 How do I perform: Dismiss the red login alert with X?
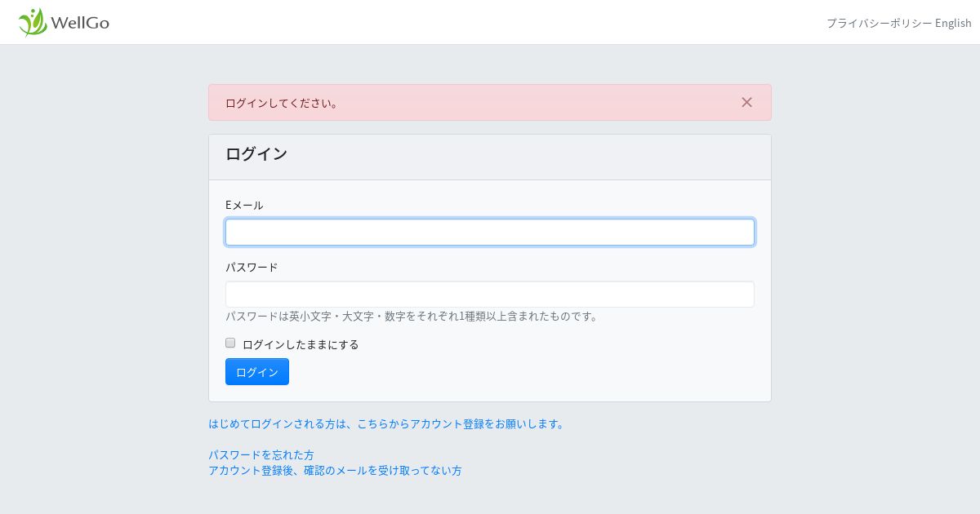(746, 102)
